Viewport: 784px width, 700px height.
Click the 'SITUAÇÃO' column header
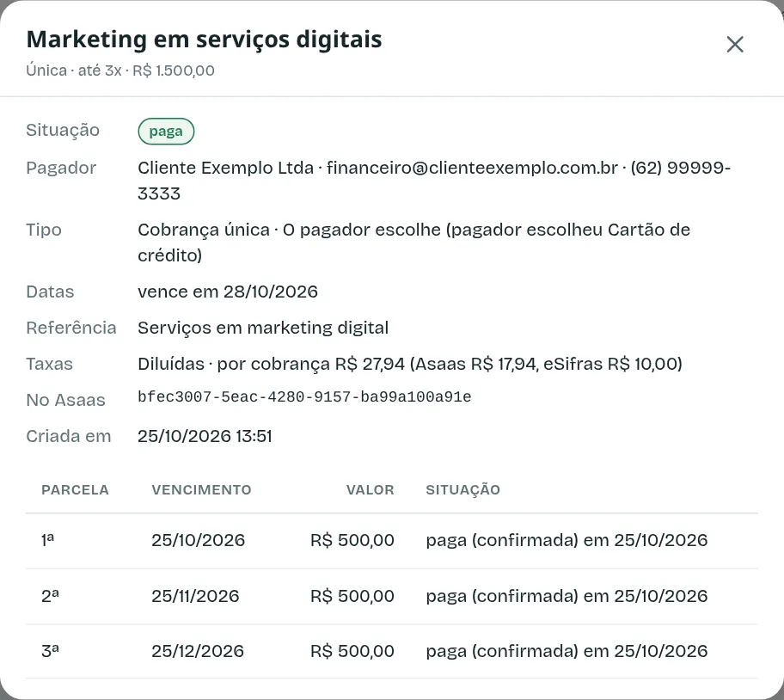click(x=463, y=490)
